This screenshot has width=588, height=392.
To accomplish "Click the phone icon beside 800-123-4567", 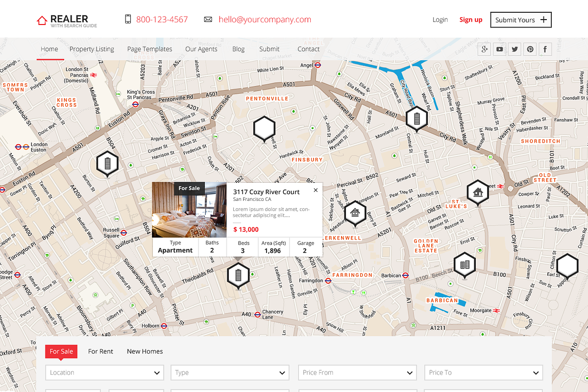I will 128,19.
